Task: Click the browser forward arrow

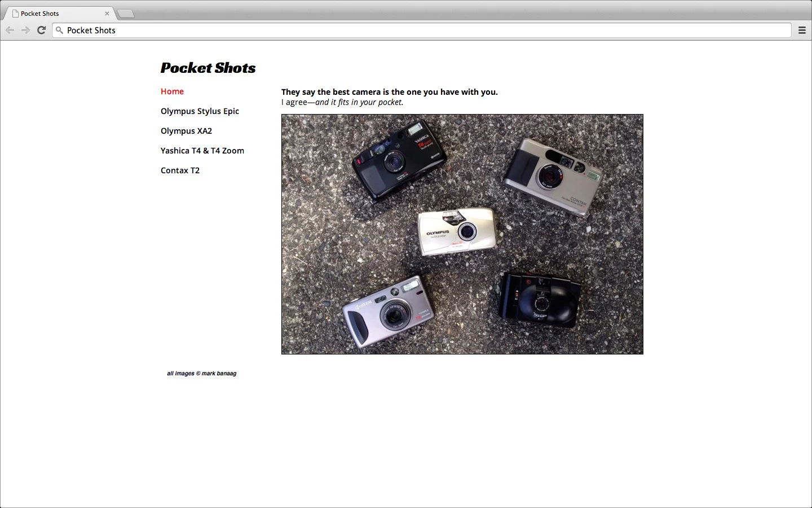Action: (25, 30)
